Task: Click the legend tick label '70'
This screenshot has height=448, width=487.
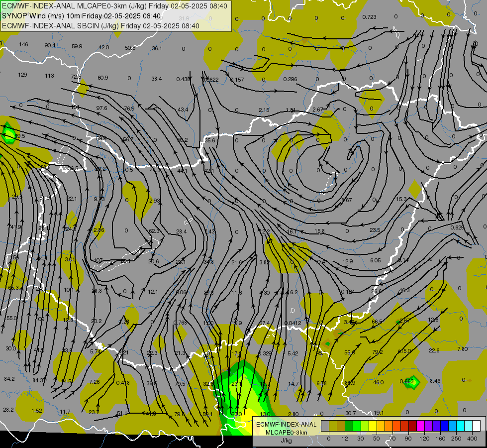Action: 392,439
